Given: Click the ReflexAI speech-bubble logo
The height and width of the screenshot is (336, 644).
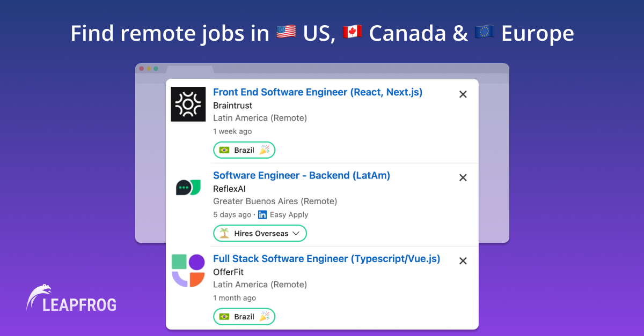Looking at the screenshot, I should click(188, 187).
